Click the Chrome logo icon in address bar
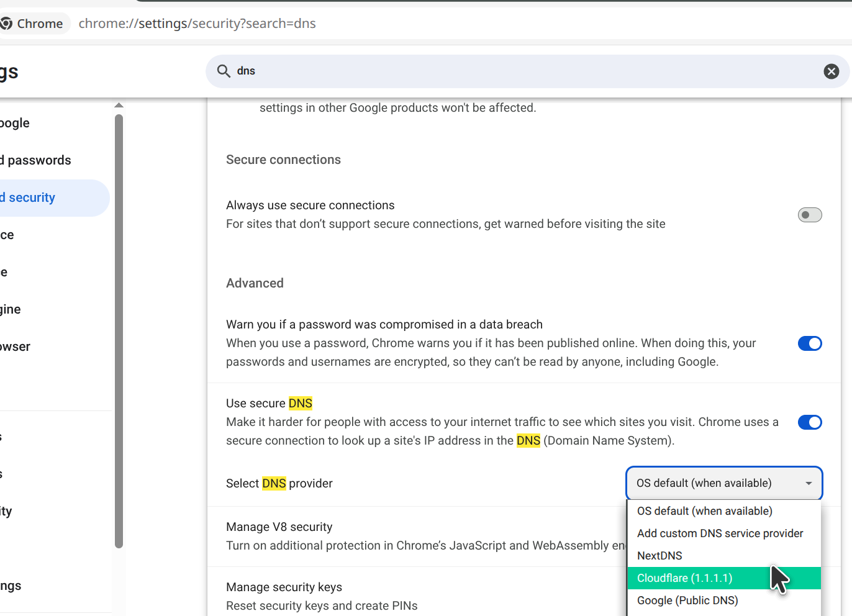Screen dimensions: 852x616 pos(6,24)
